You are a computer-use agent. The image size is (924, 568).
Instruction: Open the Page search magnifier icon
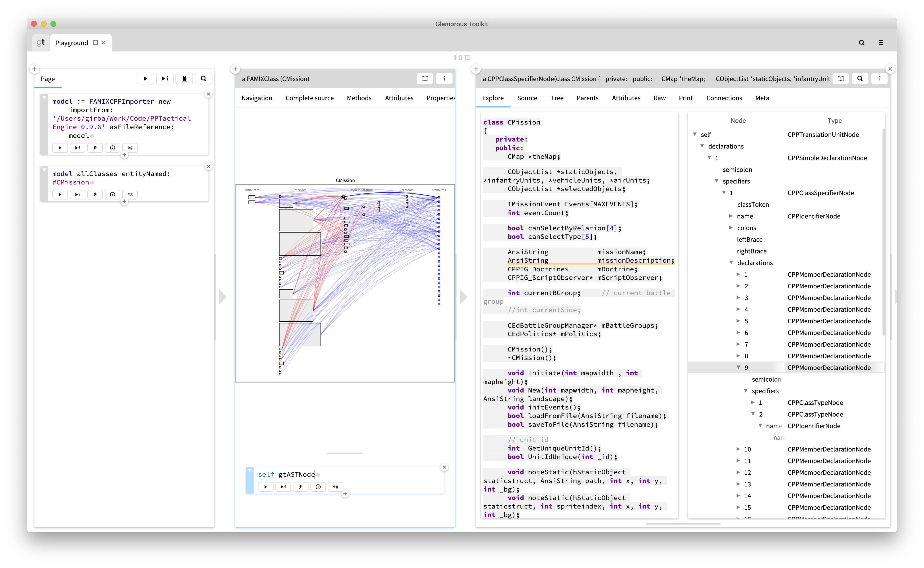[204, 78]
